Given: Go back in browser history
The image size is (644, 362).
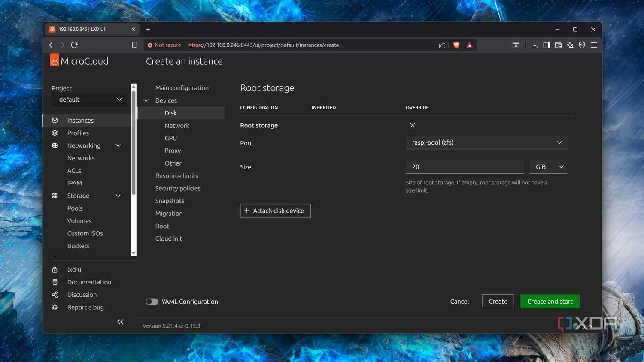Looking at the screenshot, I should (x=51, y=45).
